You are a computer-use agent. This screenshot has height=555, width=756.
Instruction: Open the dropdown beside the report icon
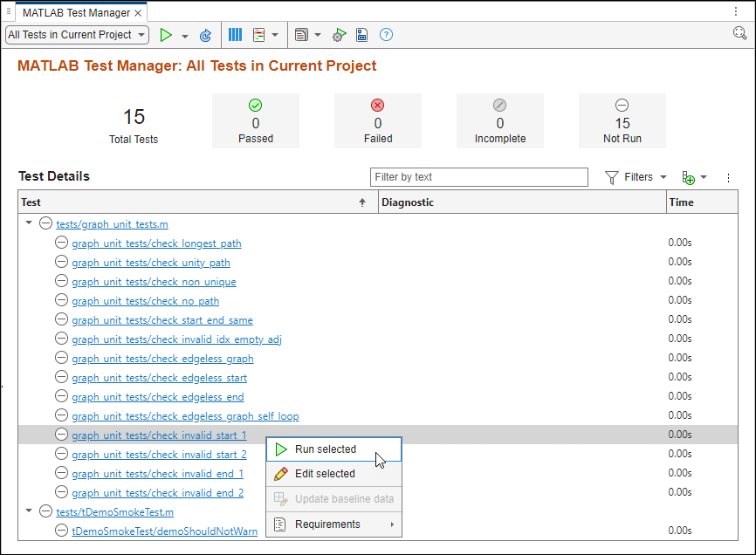[x=317, y=35]
